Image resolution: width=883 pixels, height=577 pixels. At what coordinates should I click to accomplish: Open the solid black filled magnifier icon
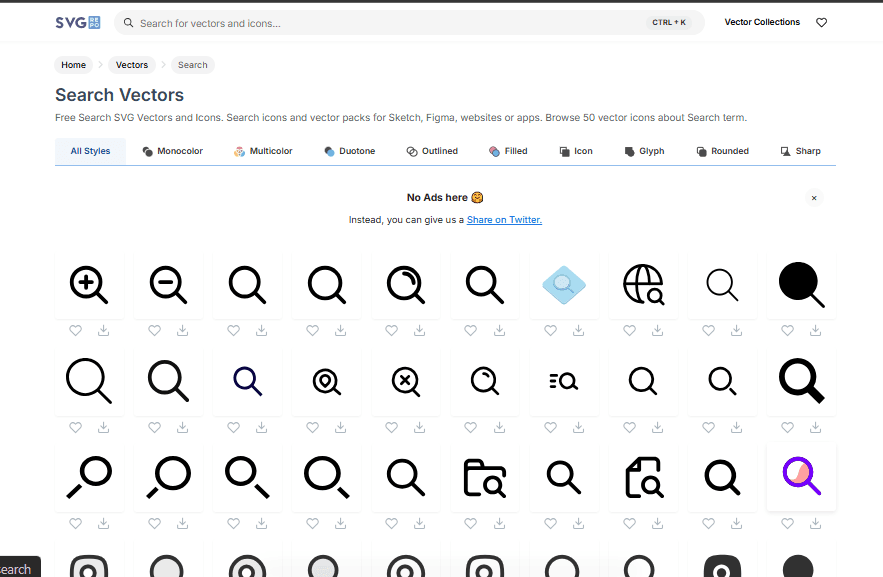point(801,285)
